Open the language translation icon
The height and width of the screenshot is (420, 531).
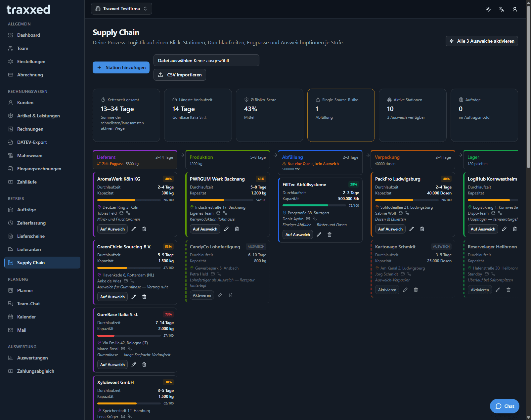[x=502, y=9]
